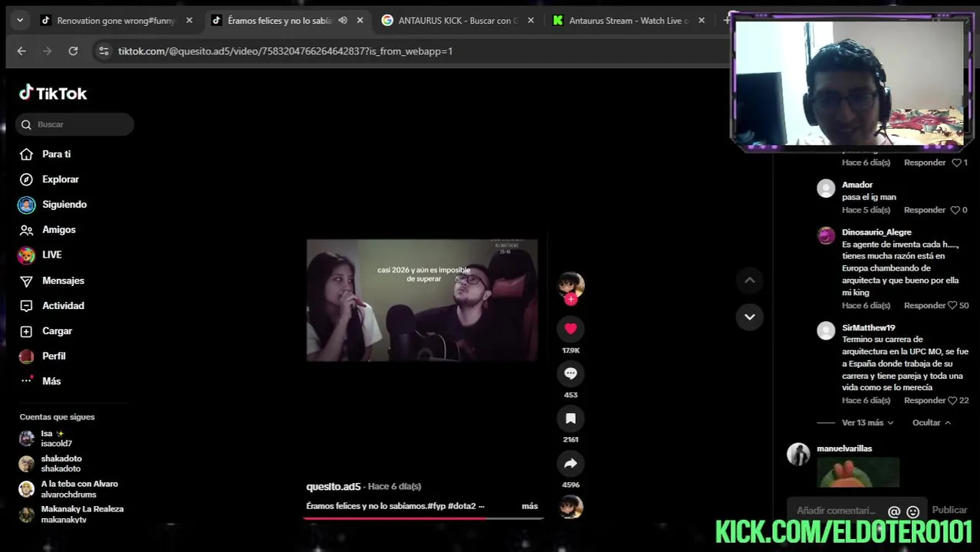This screenshot has width=980, height=552.
Task: Open the quesito.ad5 username link
Action: (x=333, y=487)
